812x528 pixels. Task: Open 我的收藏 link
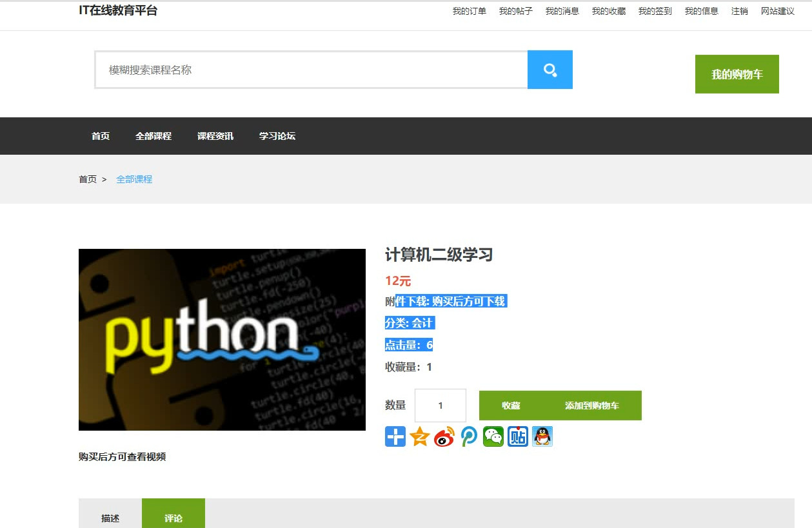coord(609,11)
